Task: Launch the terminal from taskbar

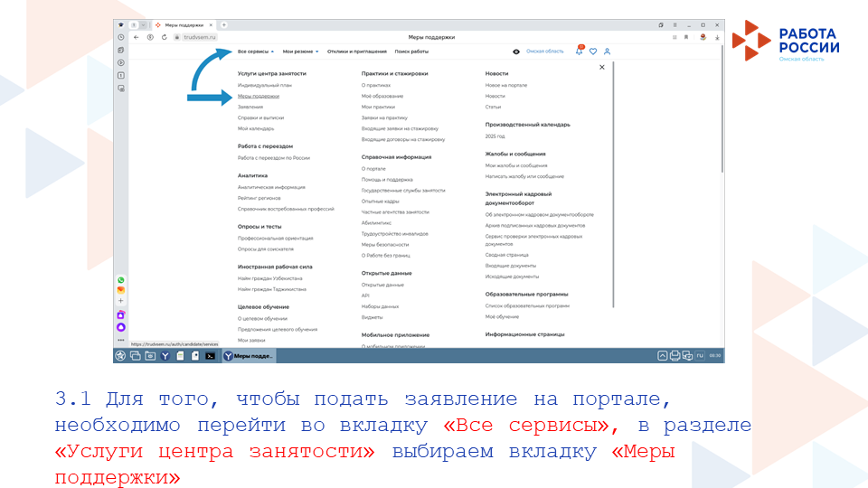Action: (x=210, y=356)
